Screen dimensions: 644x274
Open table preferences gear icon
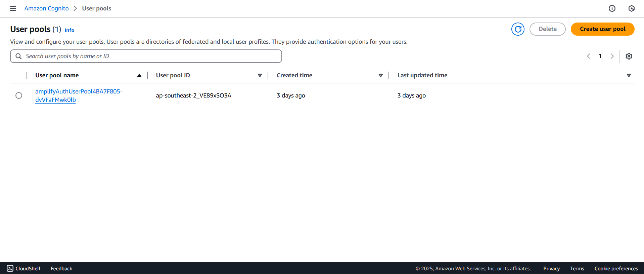(x=629, y=56)
